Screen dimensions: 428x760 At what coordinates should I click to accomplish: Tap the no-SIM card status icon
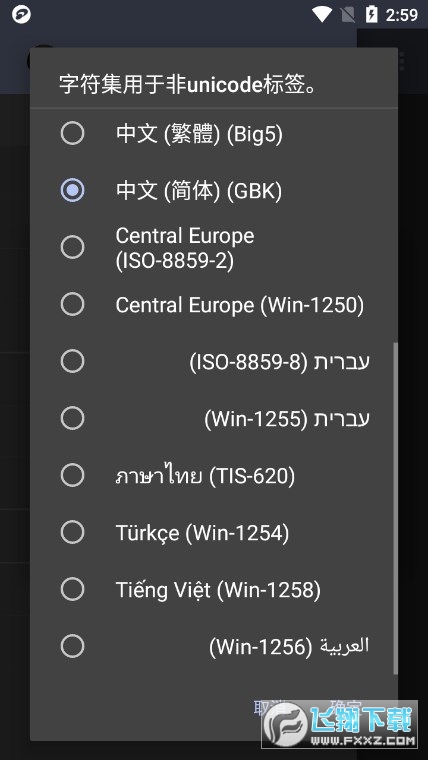pos(348,15)
